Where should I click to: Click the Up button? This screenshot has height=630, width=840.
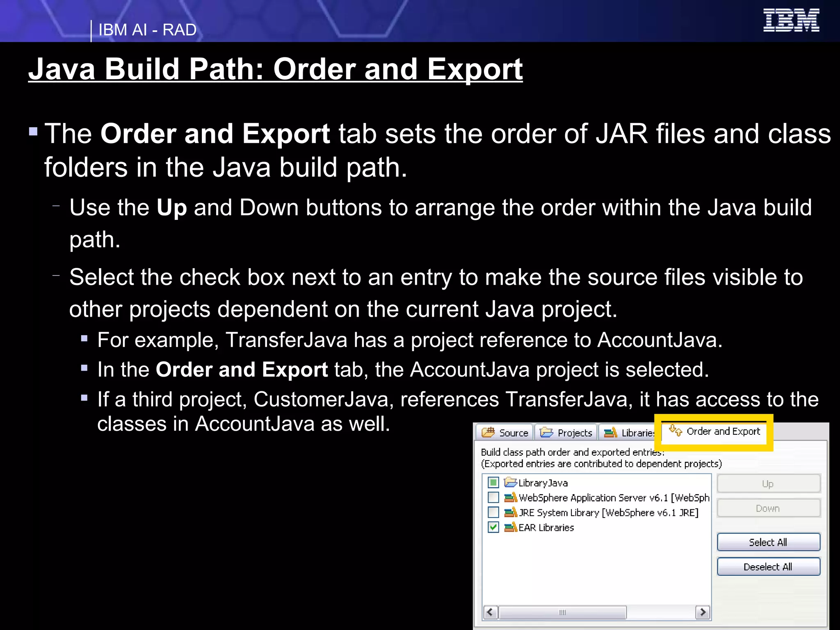click(768, 484)
